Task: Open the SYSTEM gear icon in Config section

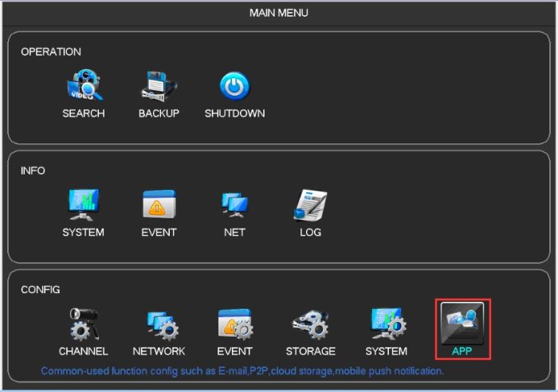Action: pyautogui.click(x=386, y=324)
